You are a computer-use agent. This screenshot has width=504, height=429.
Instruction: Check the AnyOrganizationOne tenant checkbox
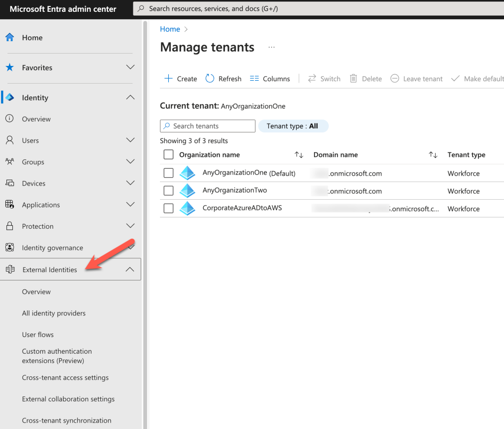[169, 173]
